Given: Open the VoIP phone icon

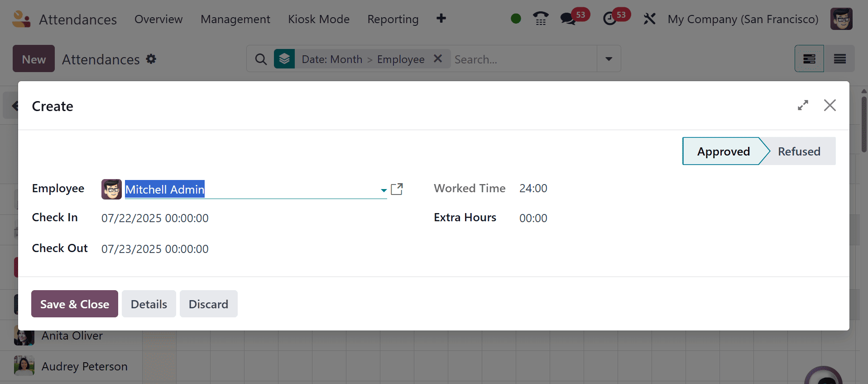Looking at the screenshot, I should point(541,19).
